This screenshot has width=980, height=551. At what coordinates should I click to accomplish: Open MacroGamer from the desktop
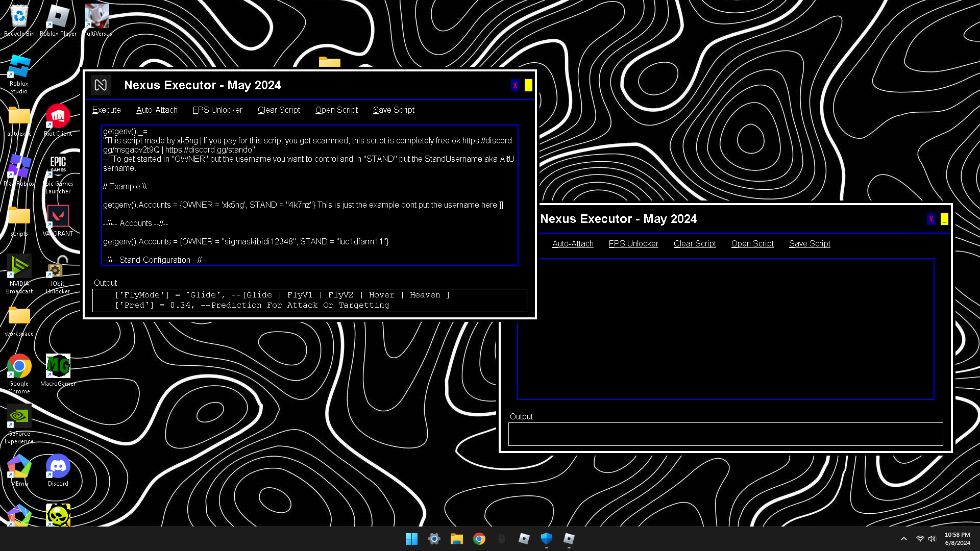58,366
